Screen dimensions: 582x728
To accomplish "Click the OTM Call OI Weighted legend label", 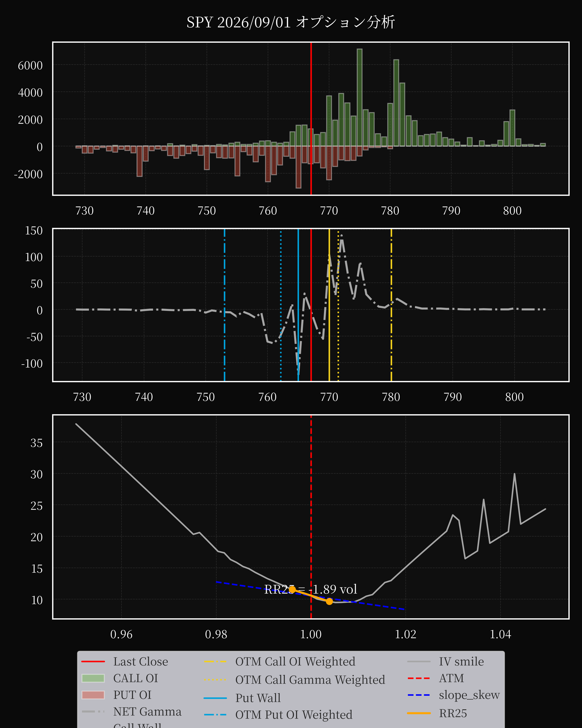I will click(x=295, y=662).
